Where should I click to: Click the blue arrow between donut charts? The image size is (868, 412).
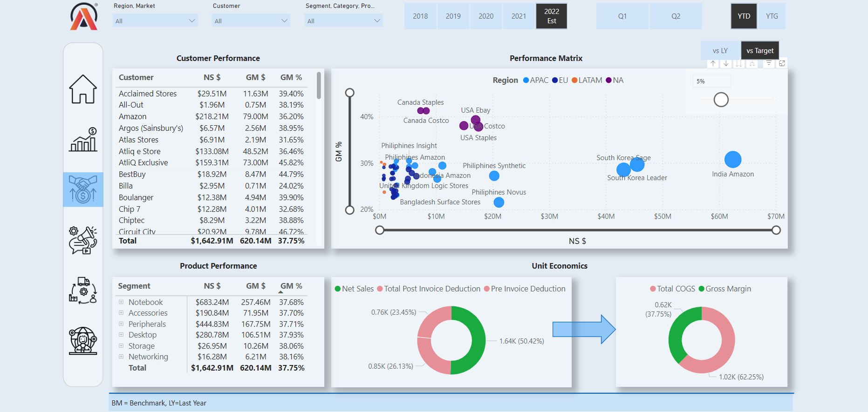(584, 329)
